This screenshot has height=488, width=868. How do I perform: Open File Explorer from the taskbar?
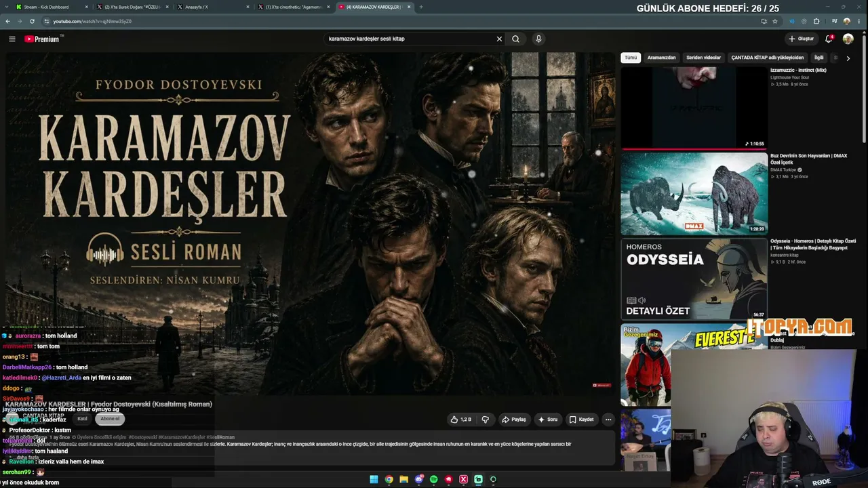pos(403,479)
